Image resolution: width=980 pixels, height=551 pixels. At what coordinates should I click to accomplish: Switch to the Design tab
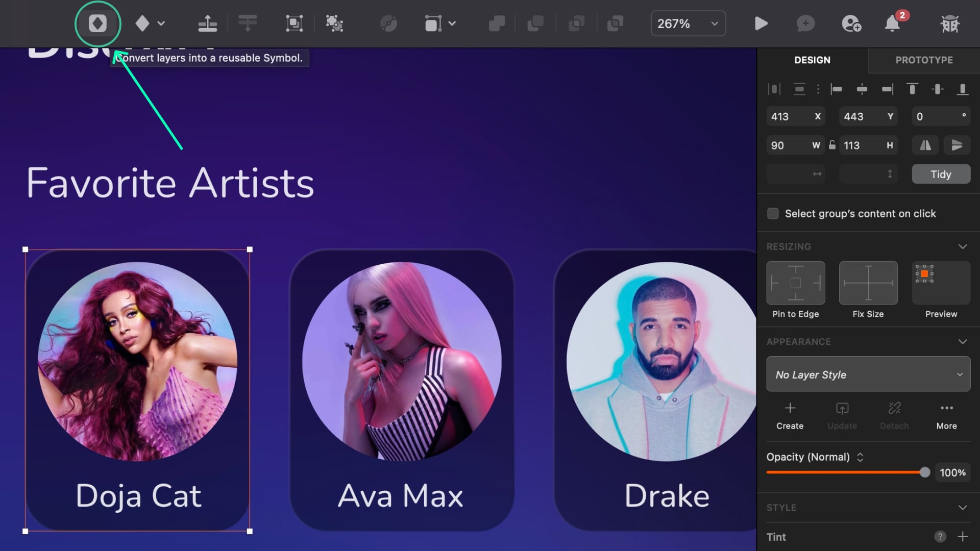point(812,60)
